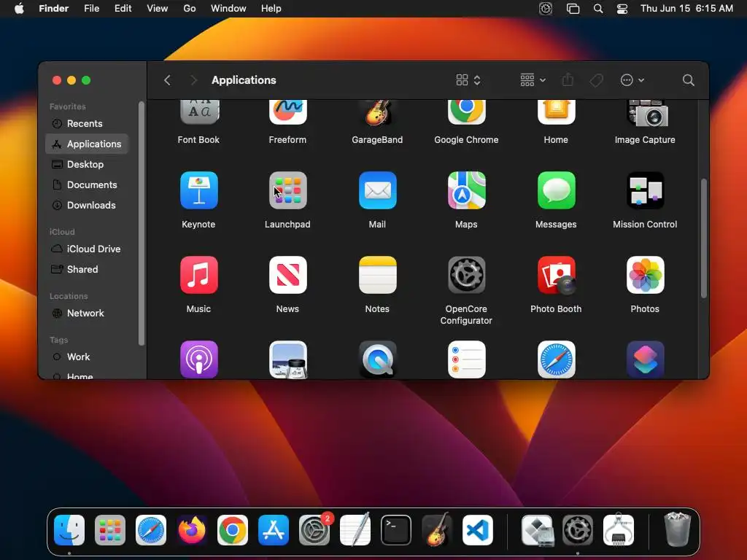Open the Keynote application icon

(x=198, y=190)
